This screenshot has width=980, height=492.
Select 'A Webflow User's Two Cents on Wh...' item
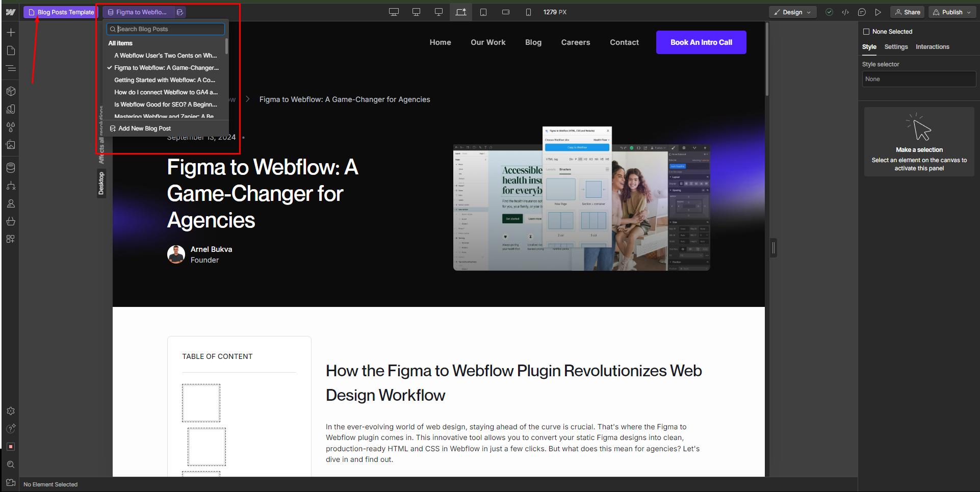(x=165, y=56)
